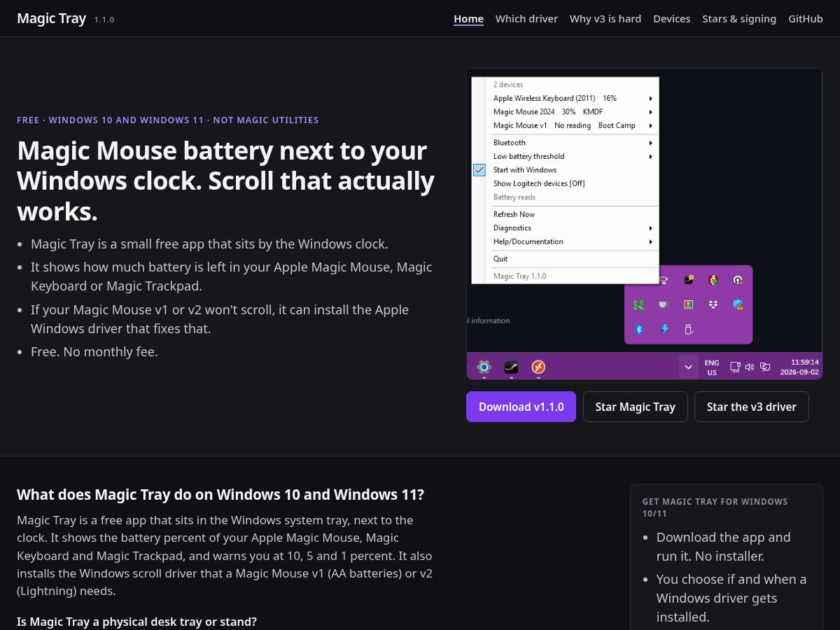Image resolution: width=840 pixels, height=630 pixels.
Task: Click the Dropbox icon in tray flyout
Action: 713,304
